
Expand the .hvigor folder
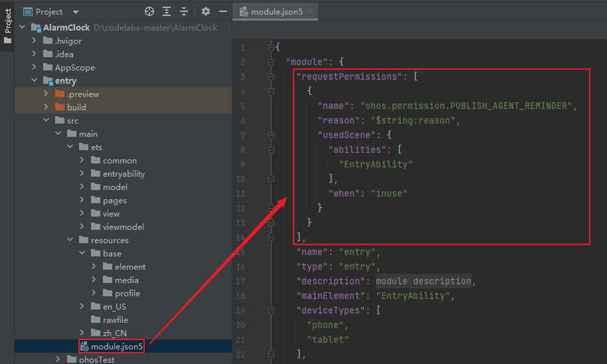point(34,41)
